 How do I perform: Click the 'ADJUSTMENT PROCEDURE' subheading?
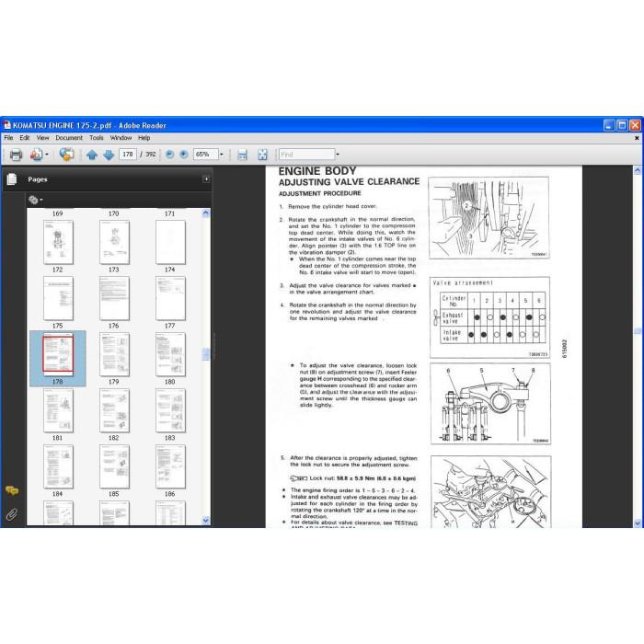(320, 193)
